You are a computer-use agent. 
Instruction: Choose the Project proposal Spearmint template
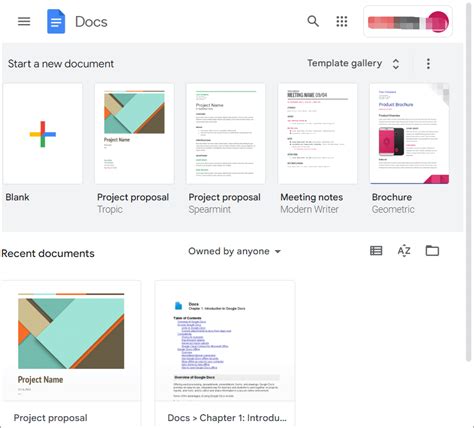coord(226,134)
